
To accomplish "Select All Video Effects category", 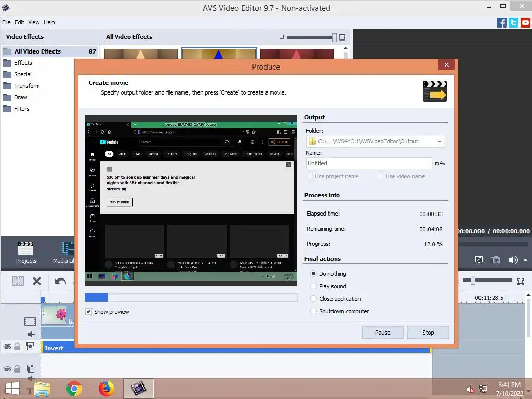I will [50, 51].
